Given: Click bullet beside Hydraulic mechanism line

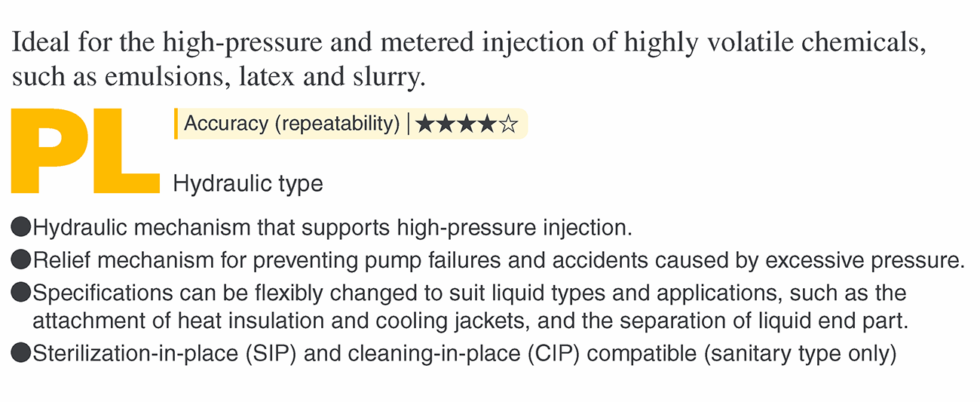Looking at the screenshot, I should coord(21,226).
